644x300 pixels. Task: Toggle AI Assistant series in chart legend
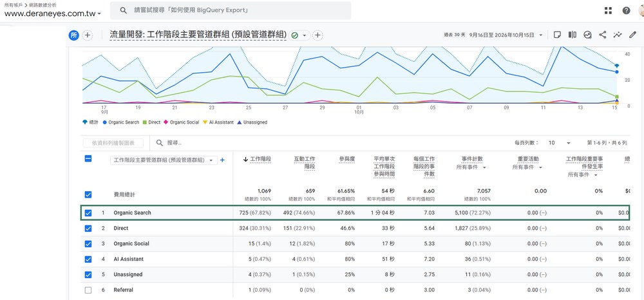coord(218,122)
